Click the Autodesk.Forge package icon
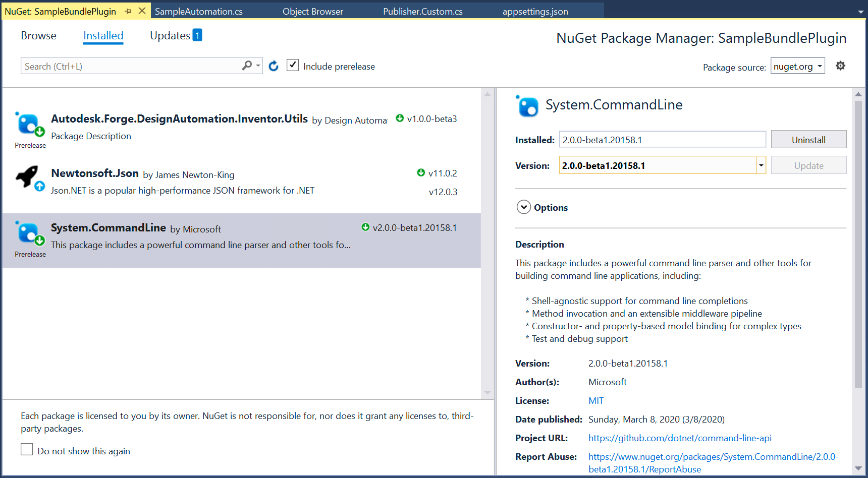Image resolution: width=868 pixels, height=478 pixels. (29, 124)
